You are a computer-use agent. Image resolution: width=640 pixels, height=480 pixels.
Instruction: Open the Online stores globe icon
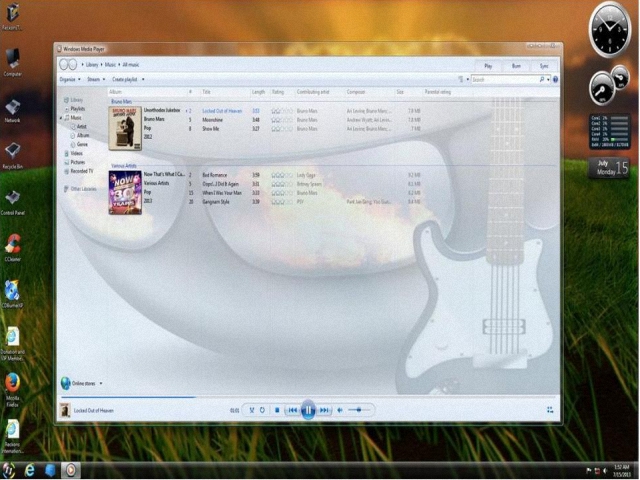[x=65, y=383]
